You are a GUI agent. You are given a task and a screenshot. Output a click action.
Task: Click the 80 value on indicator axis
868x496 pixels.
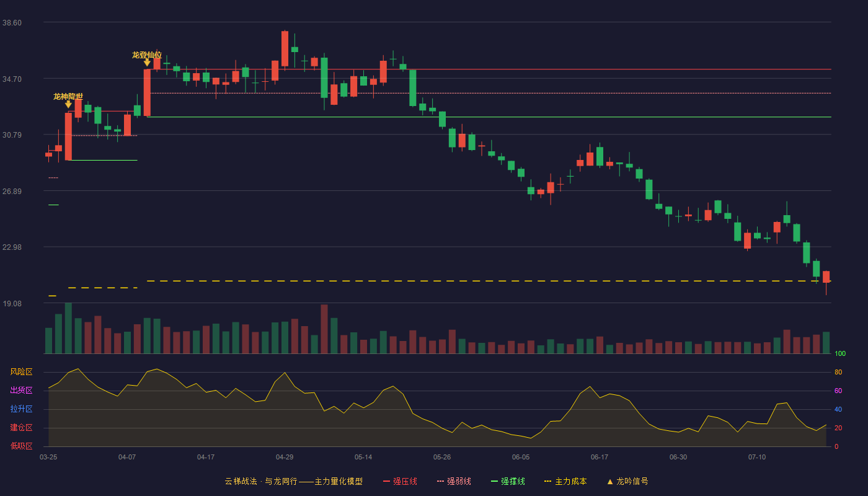pyautogui.click(x=838, y=372)
